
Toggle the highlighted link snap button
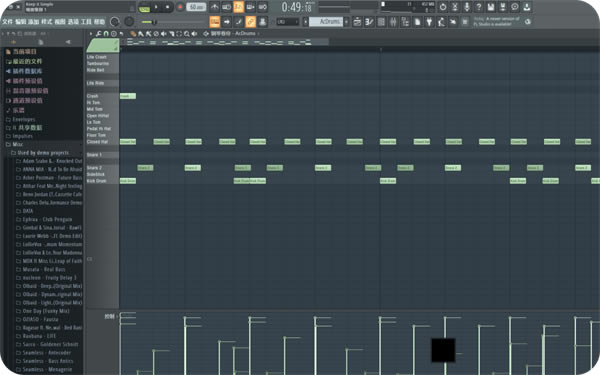coord(250,22)
